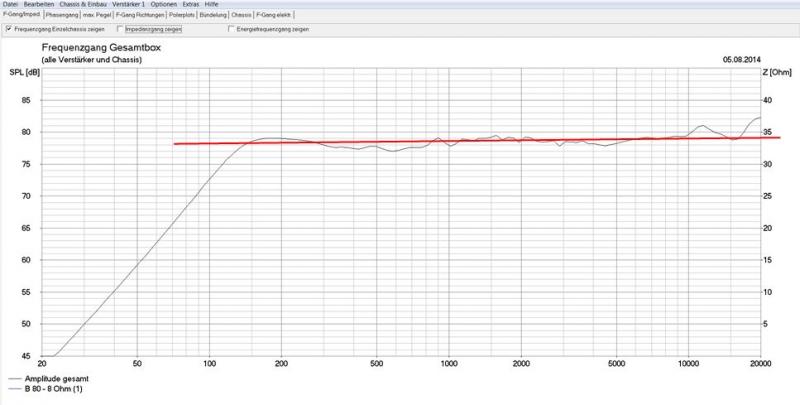Open the Verstärker 1 menu
The image size is (800, 405).
129,4
